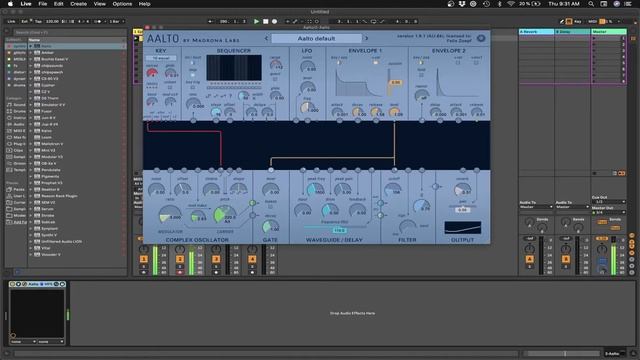Click the Envelope 1 attack dial
The width and height of the screenshot is (640, 360).
tap(338, 112)
